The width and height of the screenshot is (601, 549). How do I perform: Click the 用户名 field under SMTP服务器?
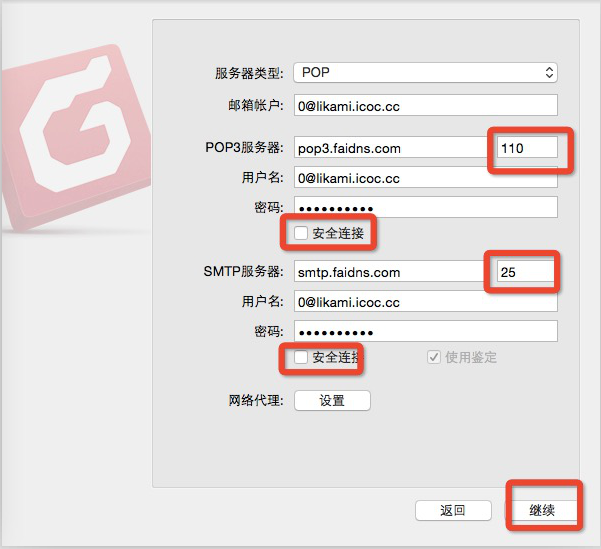[425, 301]
